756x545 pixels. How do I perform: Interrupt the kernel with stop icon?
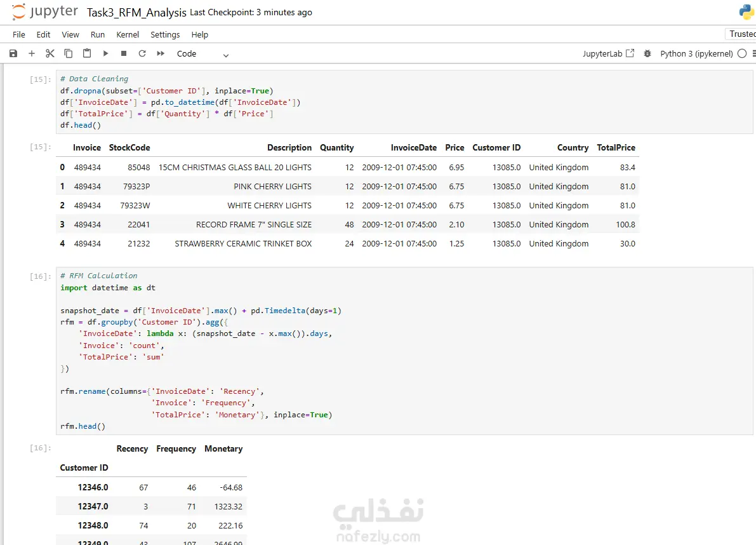124,54
